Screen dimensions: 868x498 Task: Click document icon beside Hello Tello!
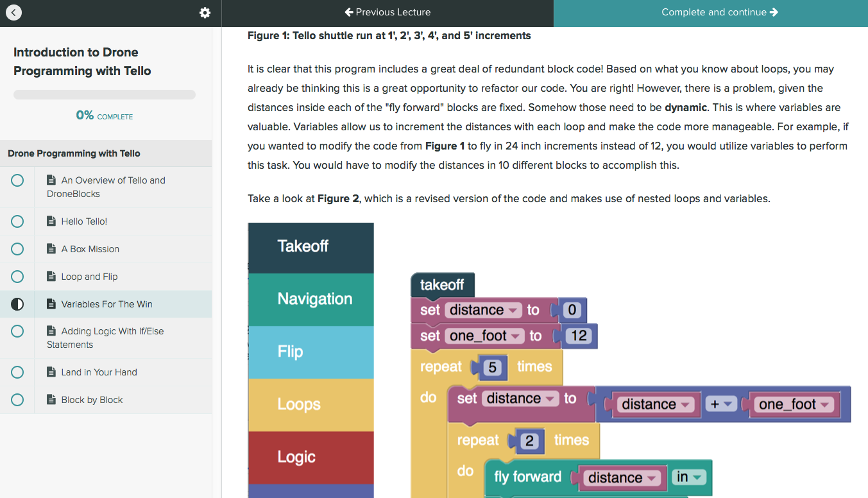(x=51, y=221)
